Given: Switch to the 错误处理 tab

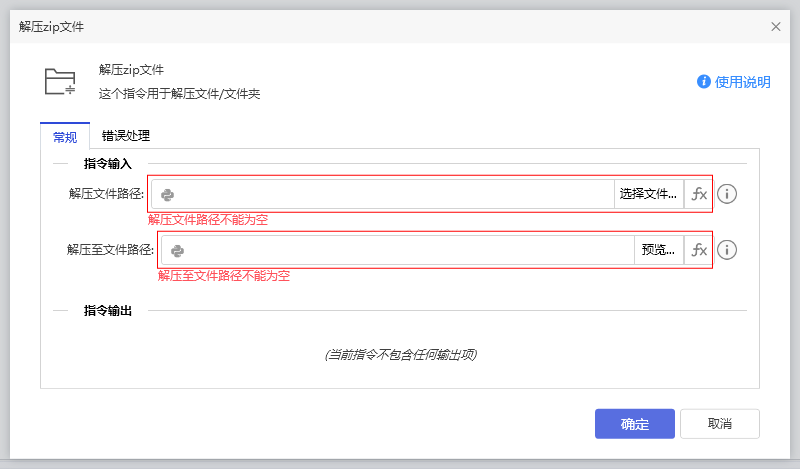Looking at the screenshot, I should tap(125, 136).
